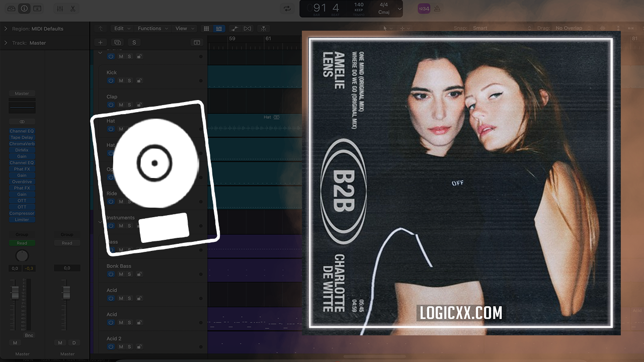Toggle power on the Ride track

[111, 202]
